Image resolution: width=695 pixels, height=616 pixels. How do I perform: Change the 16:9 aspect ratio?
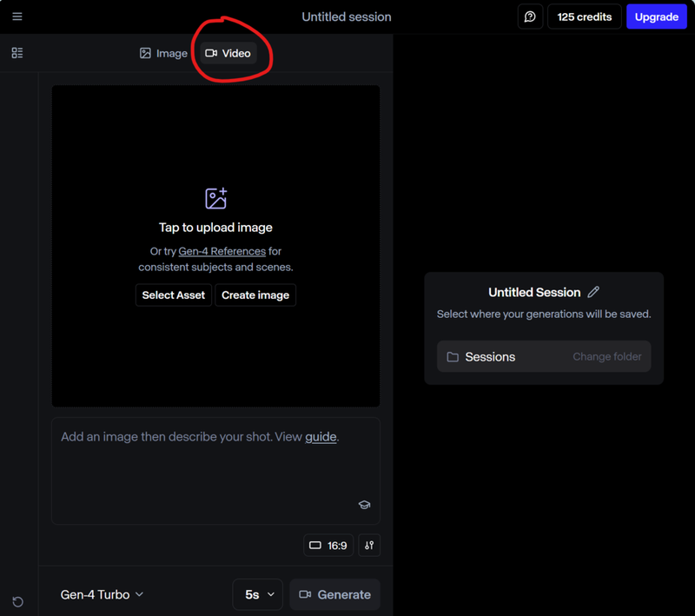pos(328,545)
